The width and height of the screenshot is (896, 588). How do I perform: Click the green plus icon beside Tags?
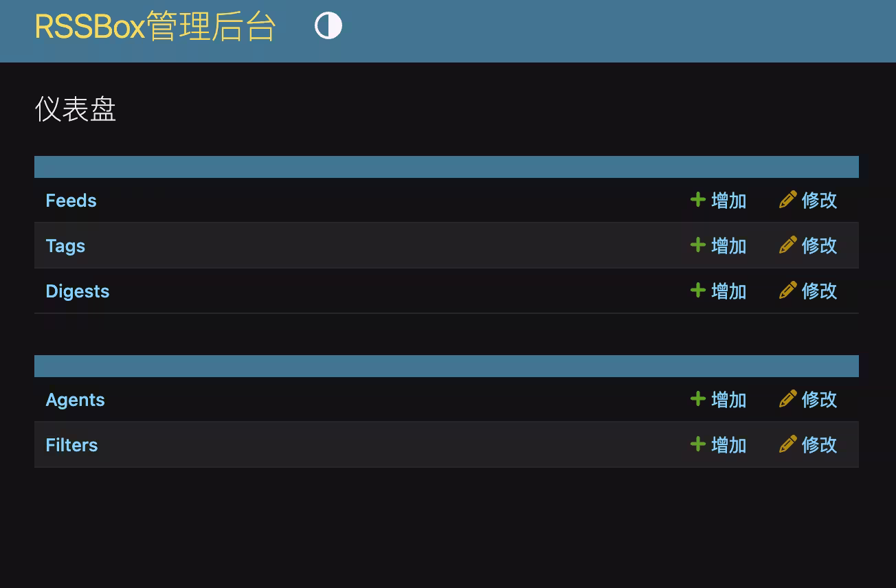point(697,245)
